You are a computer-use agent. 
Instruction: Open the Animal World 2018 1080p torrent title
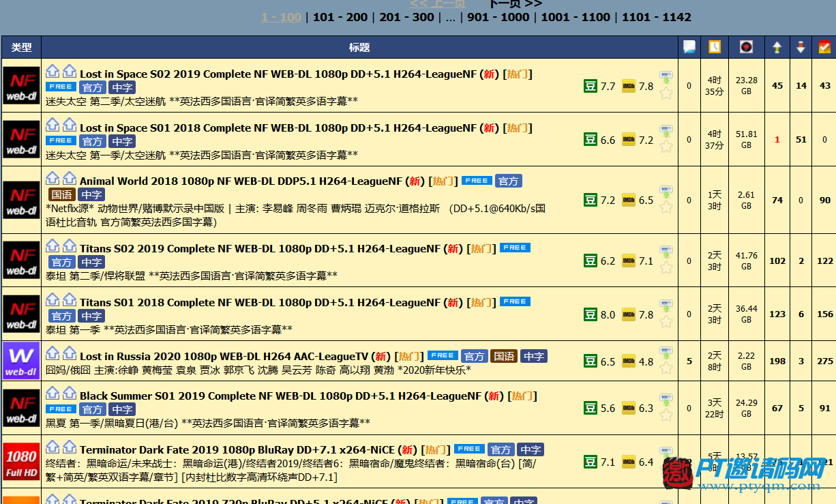(241, 181)
